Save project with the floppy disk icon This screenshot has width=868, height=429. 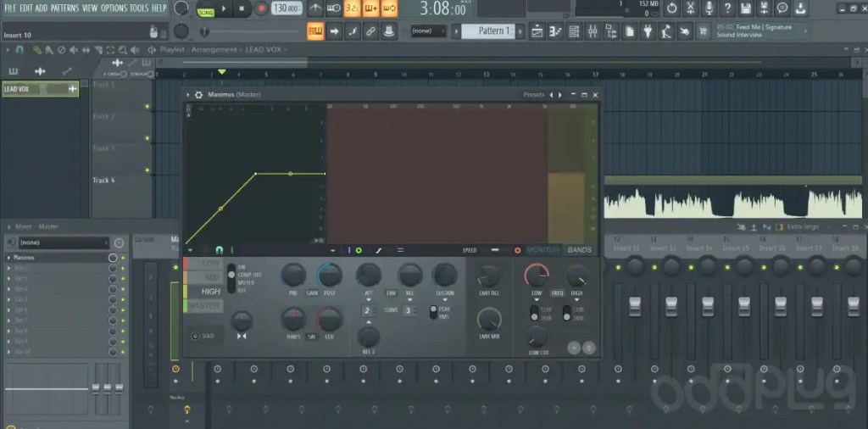point(746,8)
